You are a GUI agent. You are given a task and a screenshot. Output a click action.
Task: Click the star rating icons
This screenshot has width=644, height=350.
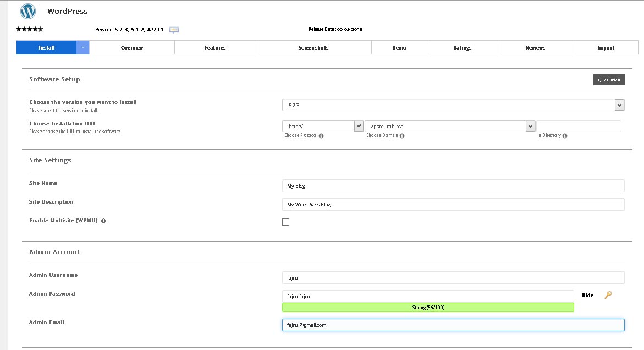tap(30, 29)
